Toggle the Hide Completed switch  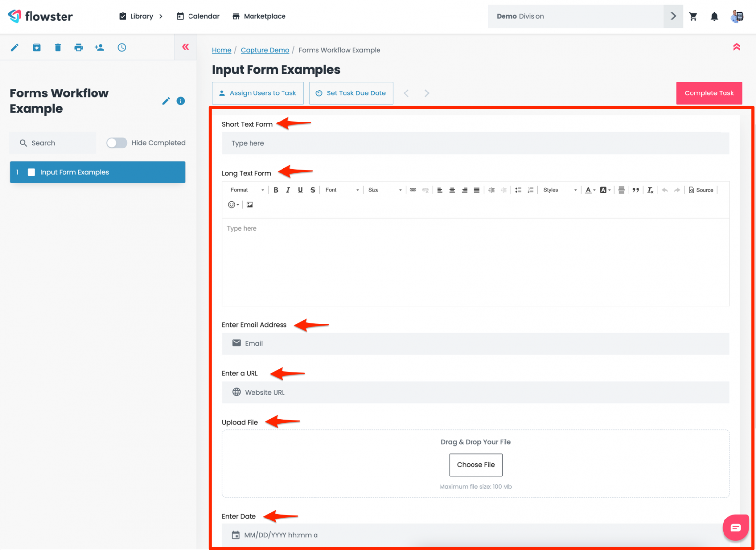pos(117,143)
